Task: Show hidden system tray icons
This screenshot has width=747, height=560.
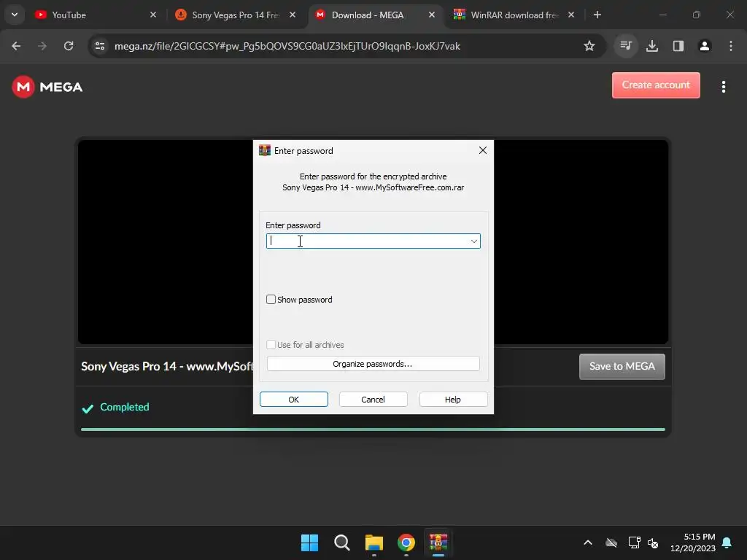Action: pyautogui.click(x=588, y=542)
